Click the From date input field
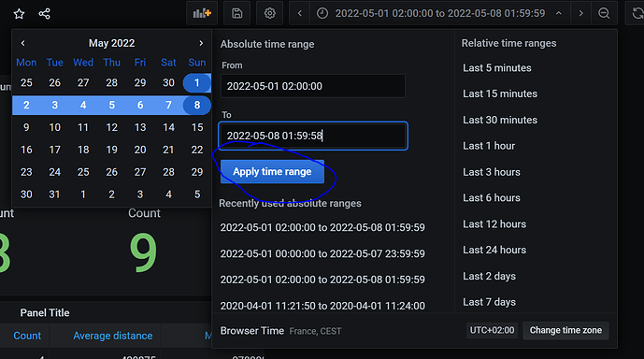Screen dimensions: 644x359 pyautogui.click(x=313, y=86)
